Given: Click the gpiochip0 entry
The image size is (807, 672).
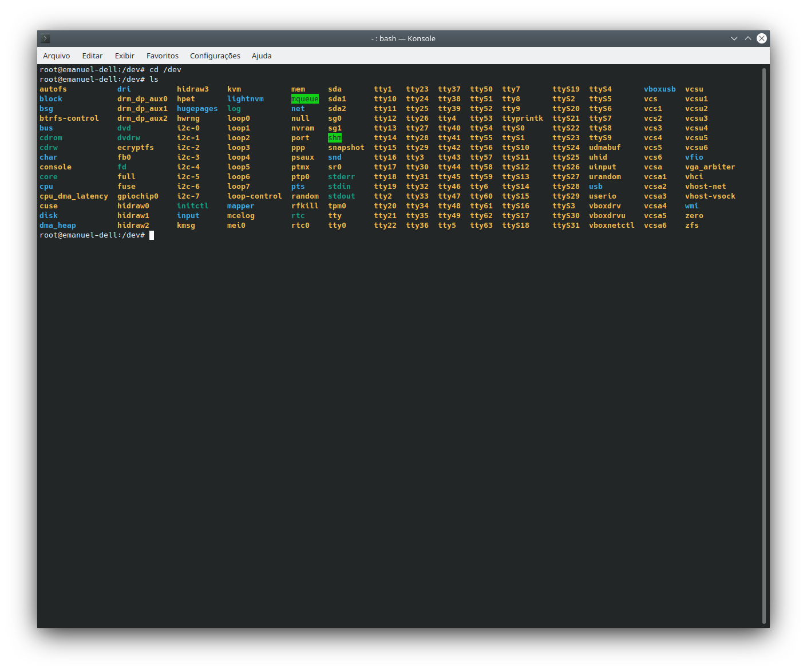Looking at the screenshot, I should (138, 196).
